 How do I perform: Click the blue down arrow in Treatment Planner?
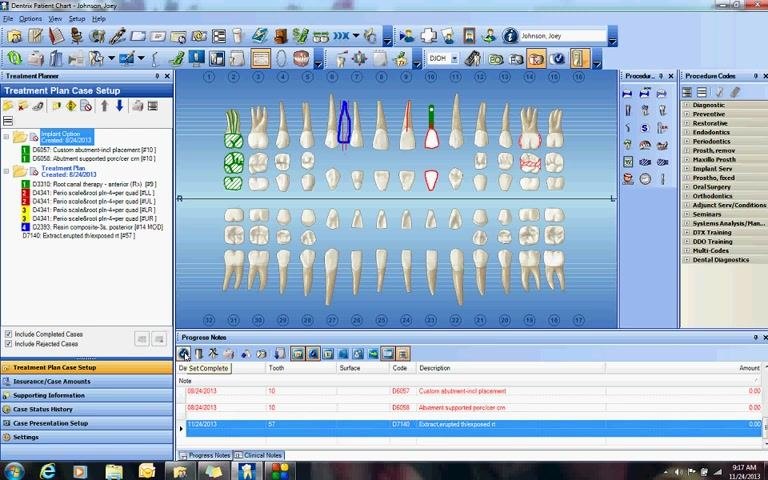pos(119,106)
